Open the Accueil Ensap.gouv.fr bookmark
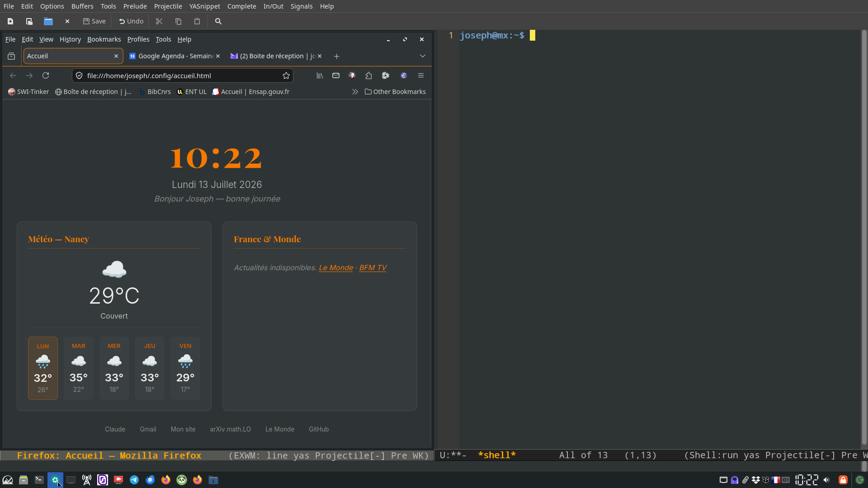868x488 pixels. pyautogui.click(x=251, y=92)
